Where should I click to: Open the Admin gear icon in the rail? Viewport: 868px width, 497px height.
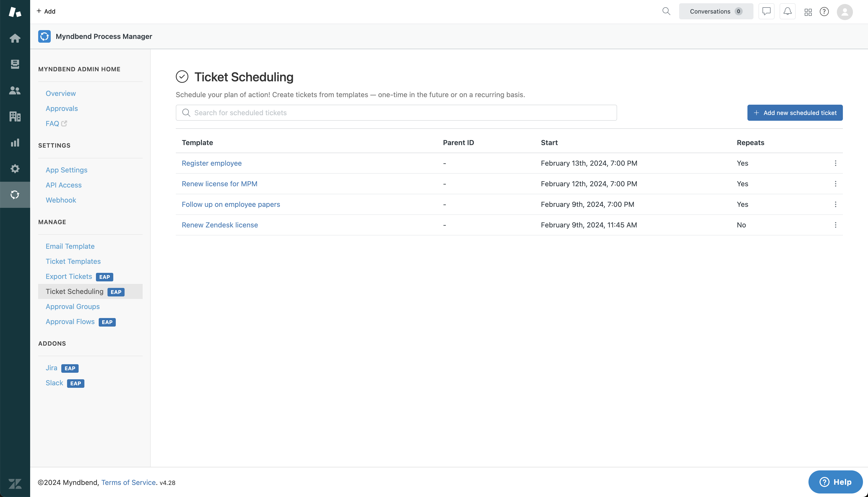pos(15,168)
